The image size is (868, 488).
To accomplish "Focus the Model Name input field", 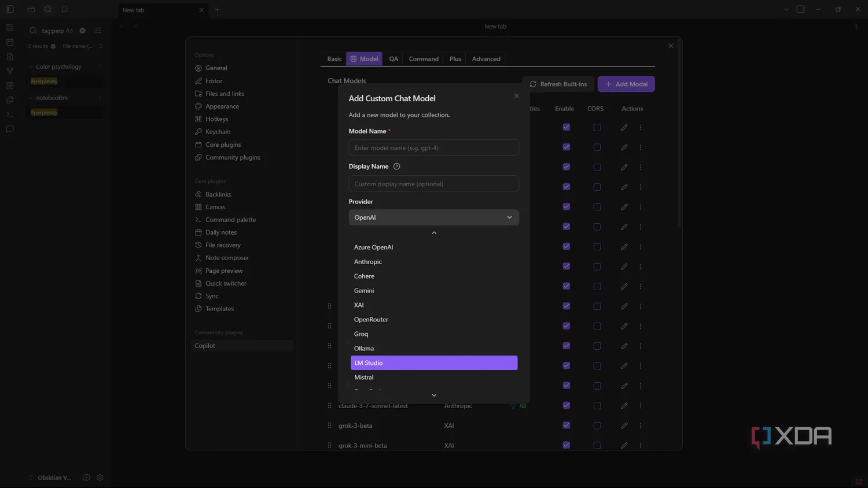I will [434, 148].
